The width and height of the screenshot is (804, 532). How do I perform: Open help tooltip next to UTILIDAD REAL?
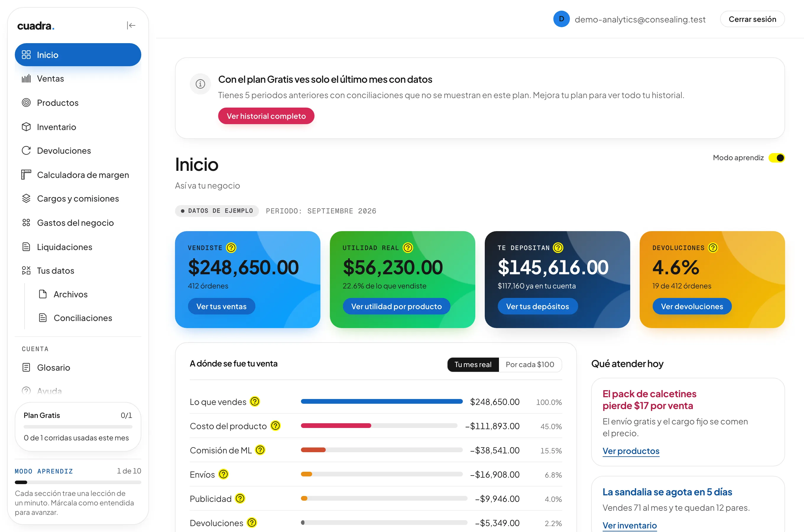[408, 248]
